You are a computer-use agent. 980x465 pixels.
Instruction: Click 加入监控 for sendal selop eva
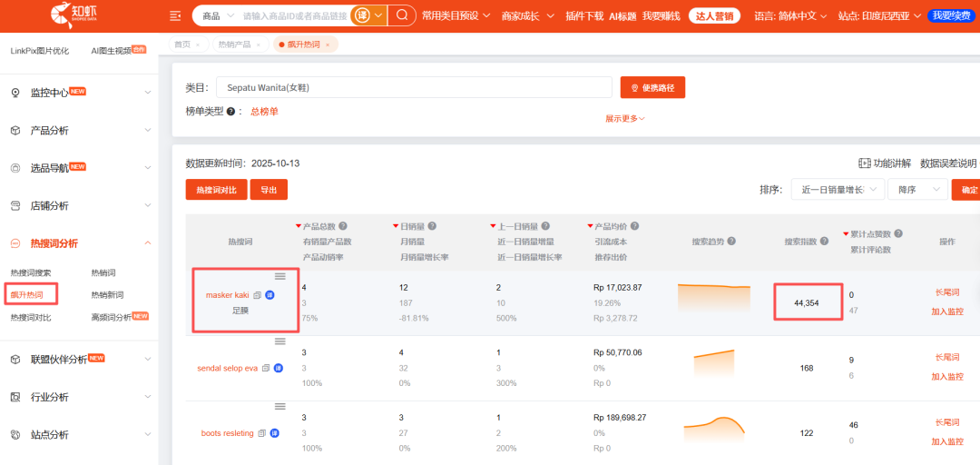[947, 376]
